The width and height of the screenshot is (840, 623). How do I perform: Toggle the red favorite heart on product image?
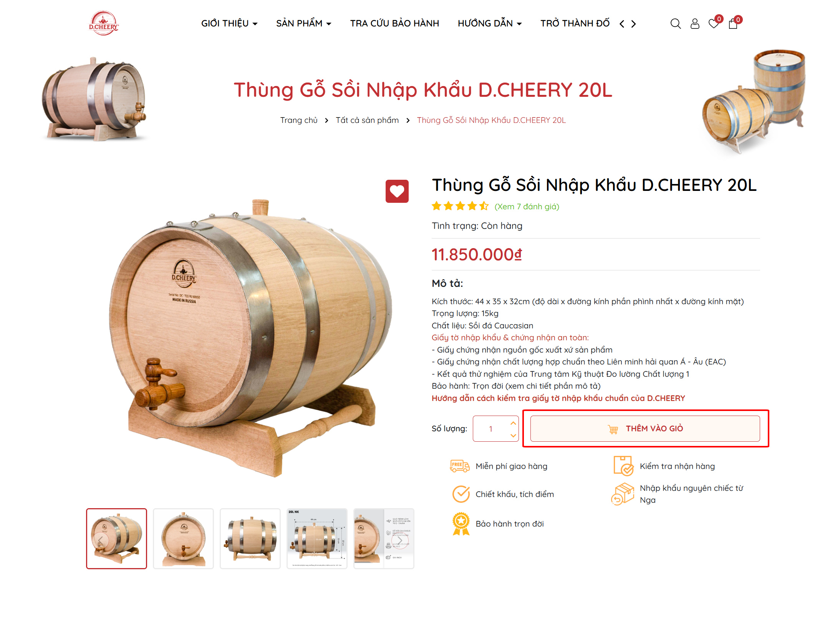point(397,191)
